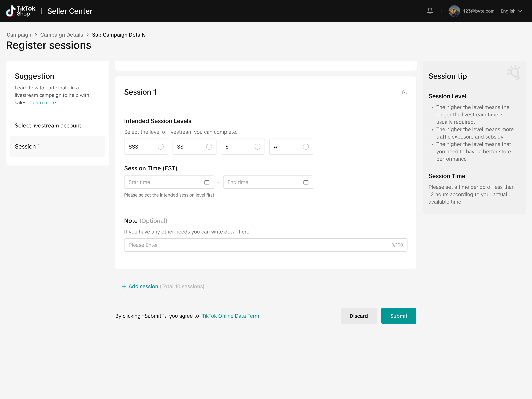Open TikTok Online Data Term link
Image resolution: width=532 pixels, height=399 pixels.
pyautogui.click(x=230, y=316)
